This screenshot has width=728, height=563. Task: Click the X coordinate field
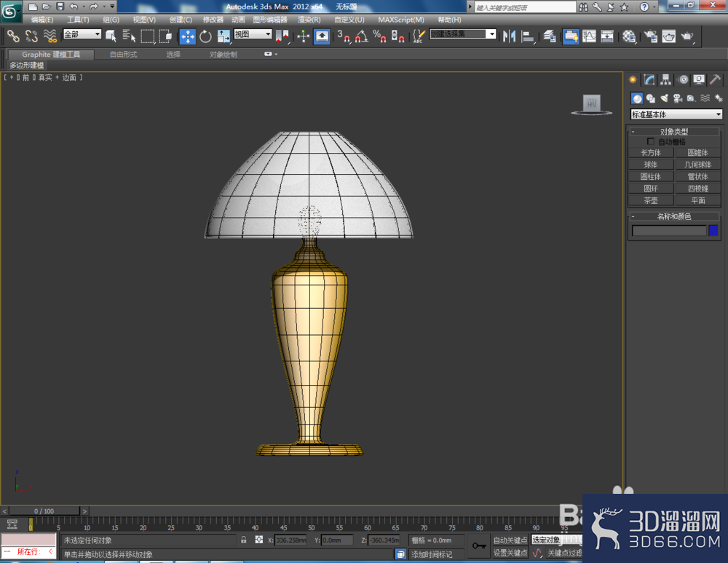[290, 540]
